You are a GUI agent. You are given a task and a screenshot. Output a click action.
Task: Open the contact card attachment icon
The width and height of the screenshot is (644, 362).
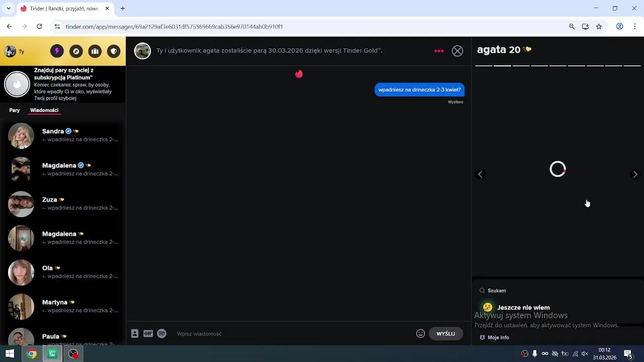(x=135, y=333)
